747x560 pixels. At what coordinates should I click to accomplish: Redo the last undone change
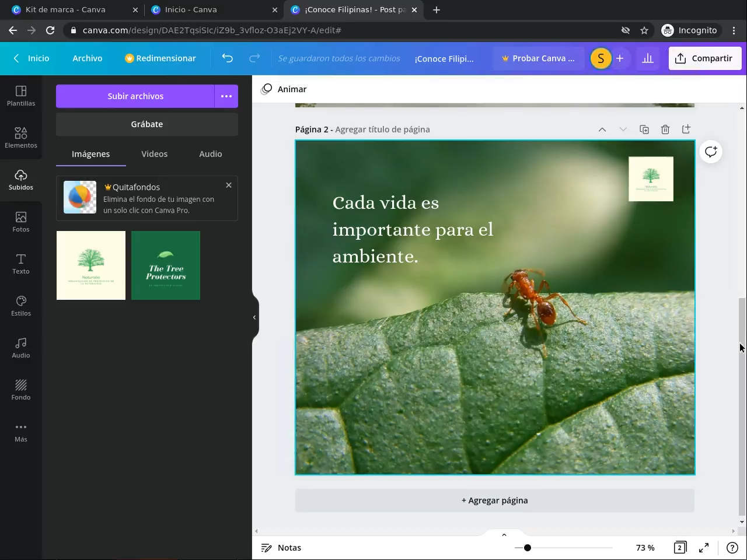[x=254, y=58]
